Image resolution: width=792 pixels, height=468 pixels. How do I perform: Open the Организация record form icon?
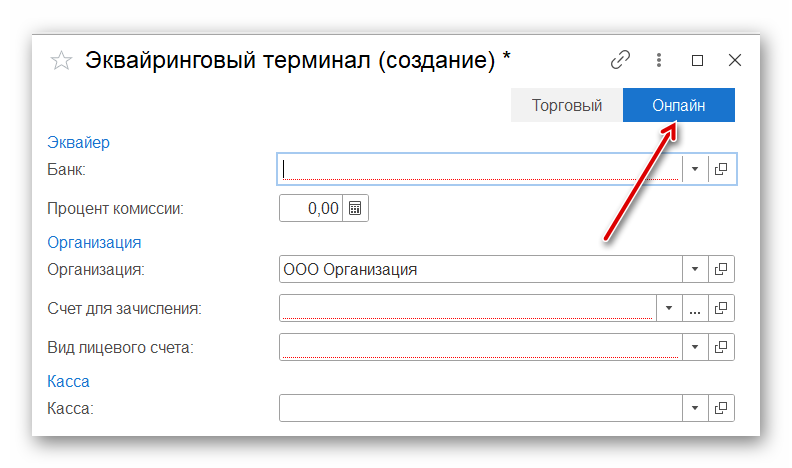pos(721,269)
